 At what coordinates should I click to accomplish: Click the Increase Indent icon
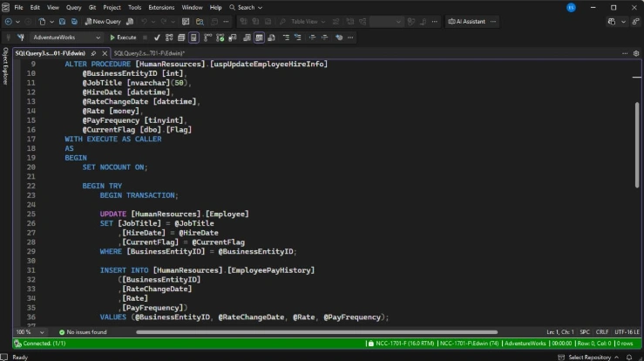(324, 37)
